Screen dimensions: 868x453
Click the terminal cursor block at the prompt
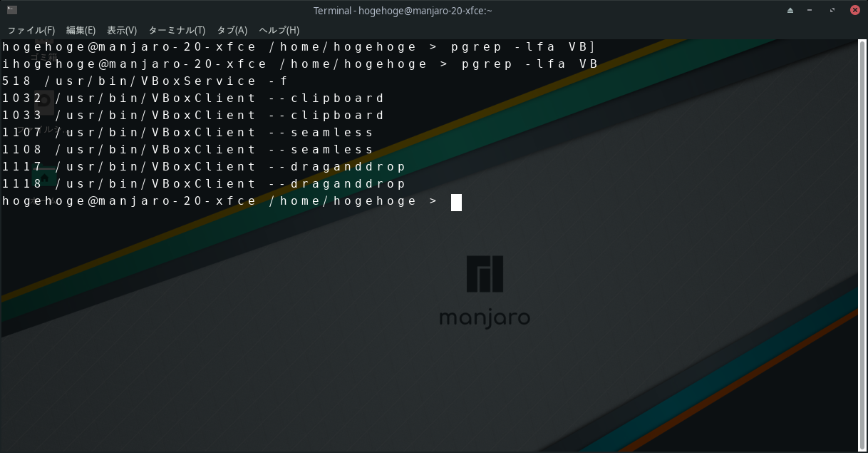click(x=456, y=203)
